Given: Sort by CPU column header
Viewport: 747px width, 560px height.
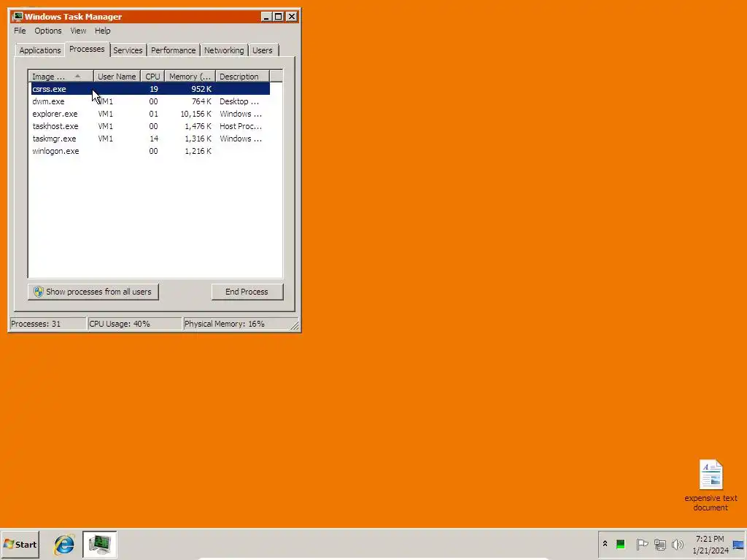Looking at the screenshot, I should pyautogui.click(x=152, y=76).
